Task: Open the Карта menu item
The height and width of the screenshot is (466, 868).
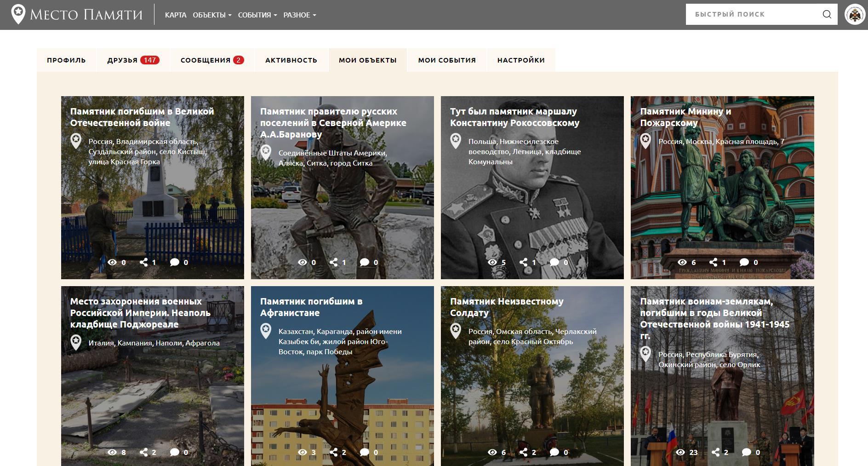Action: tap(176, 15)
